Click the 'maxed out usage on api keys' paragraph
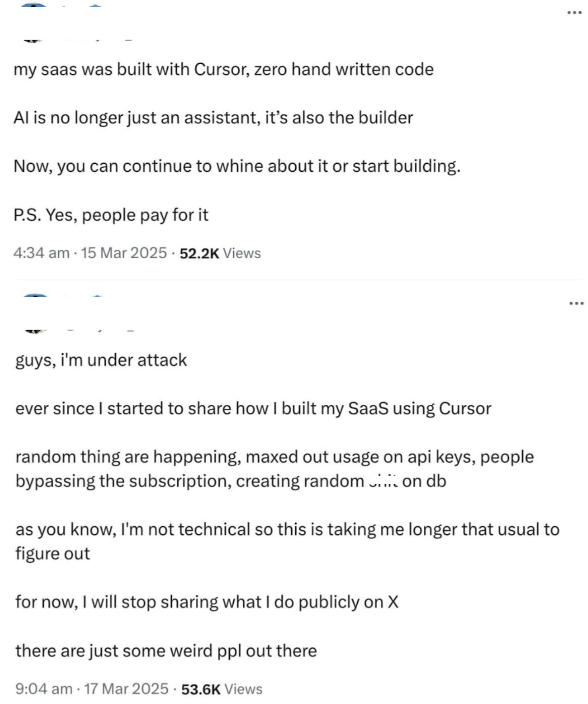 tap(275, 469)
